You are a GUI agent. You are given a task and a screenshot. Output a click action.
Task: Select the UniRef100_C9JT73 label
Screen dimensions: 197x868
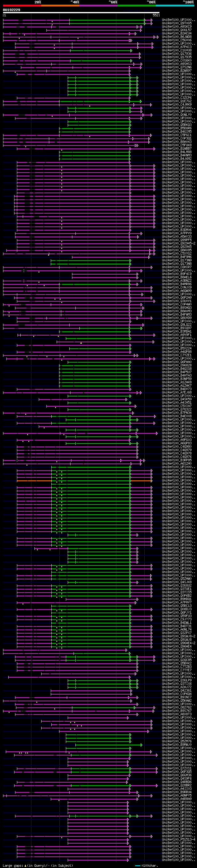[x=177, y=619]
